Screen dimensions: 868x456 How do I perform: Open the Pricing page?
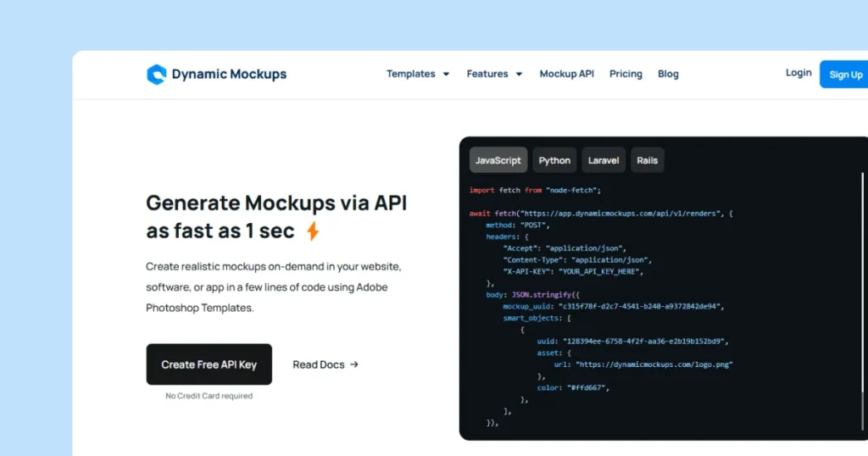click(626, 74)
